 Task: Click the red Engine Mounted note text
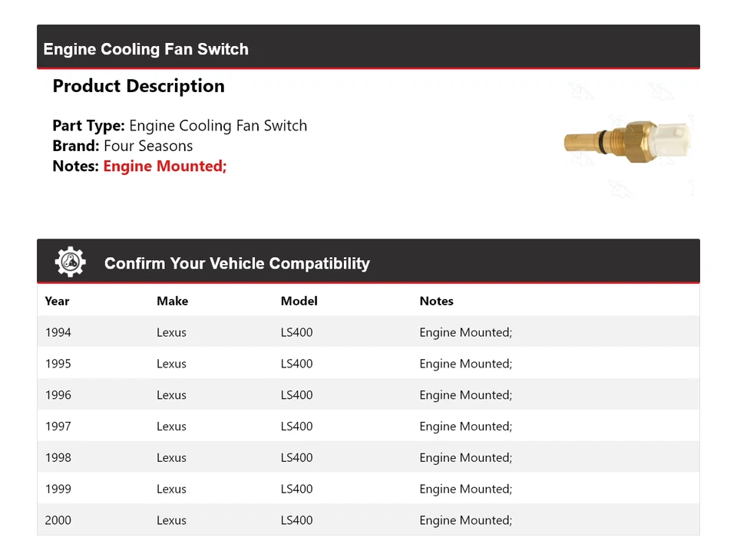(x=165, y=166)
